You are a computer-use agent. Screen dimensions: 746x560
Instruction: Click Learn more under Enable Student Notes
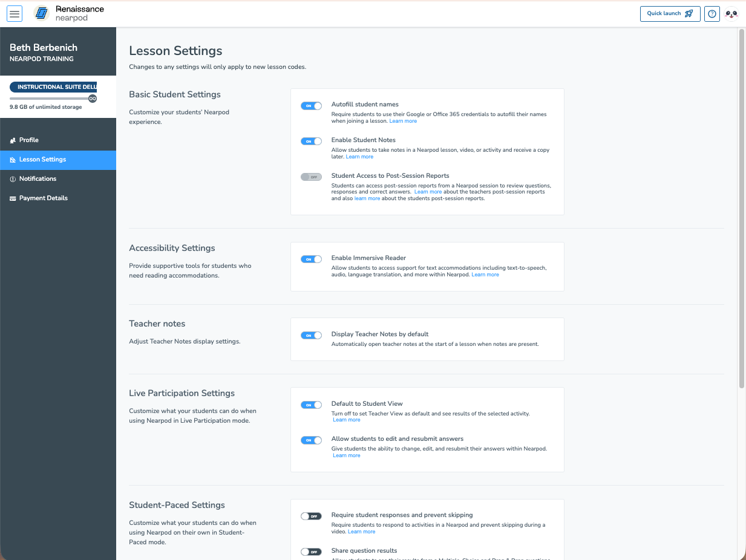[x=359, y=157]
